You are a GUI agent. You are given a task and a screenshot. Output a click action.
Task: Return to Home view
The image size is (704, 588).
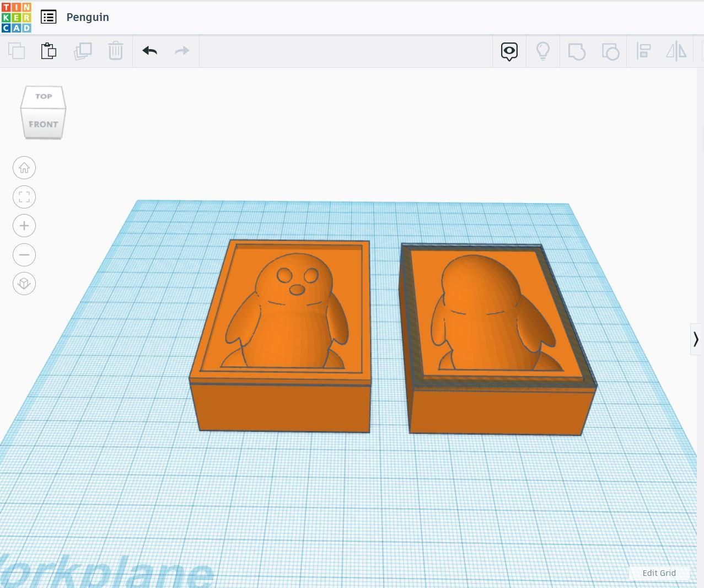click(24, 167)
